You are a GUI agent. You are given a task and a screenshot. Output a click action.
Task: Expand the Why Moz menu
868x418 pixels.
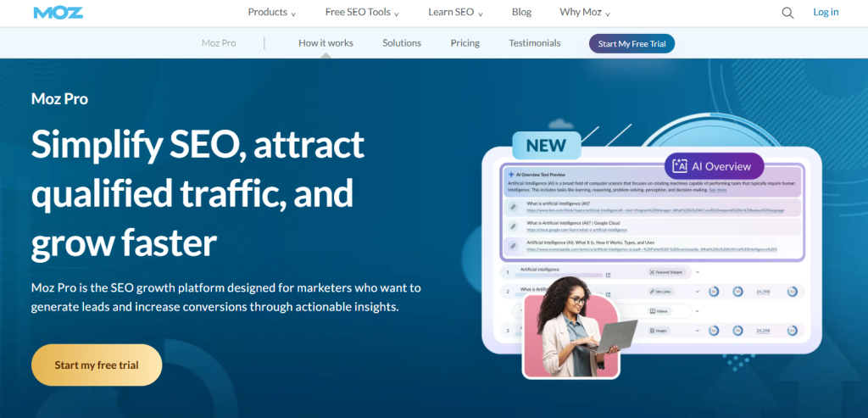click(585, 12)
